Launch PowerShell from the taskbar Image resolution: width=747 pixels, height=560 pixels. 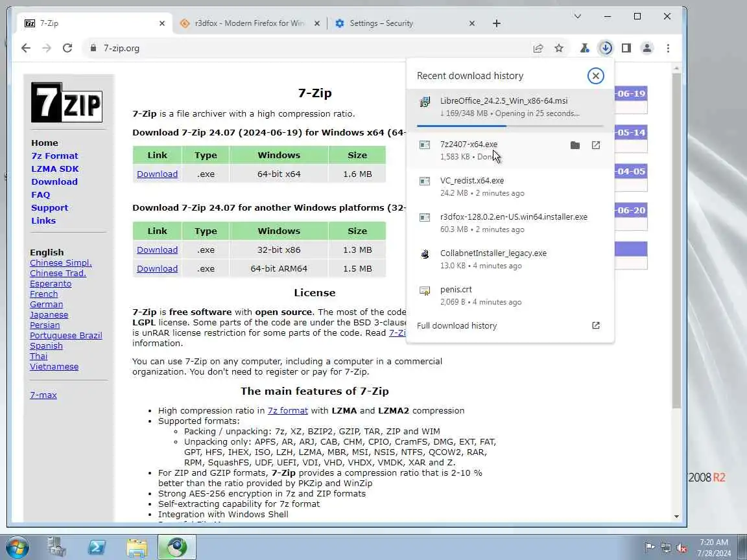point(97,547)
